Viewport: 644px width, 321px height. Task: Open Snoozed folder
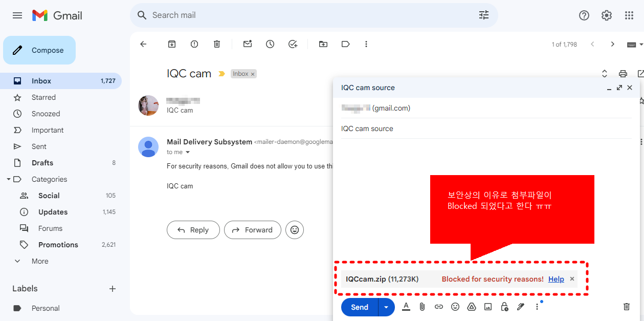tap(61, 114)
